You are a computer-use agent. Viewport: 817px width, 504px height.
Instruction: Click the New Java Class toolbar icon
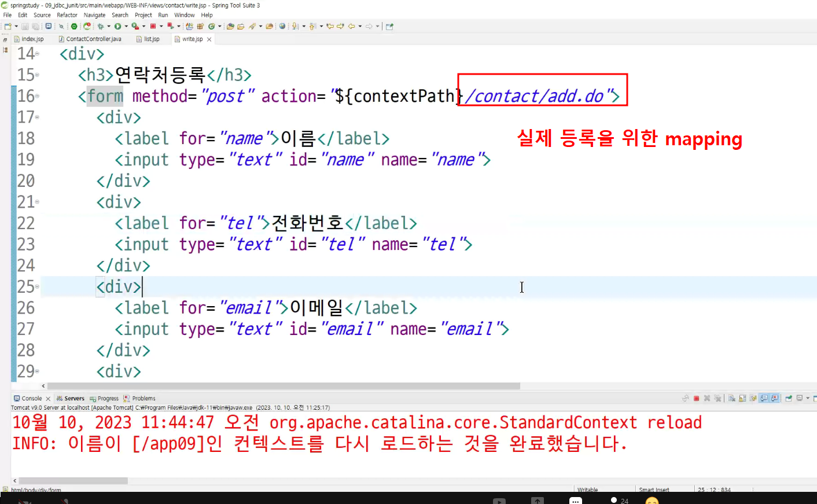tap(211, 26)
